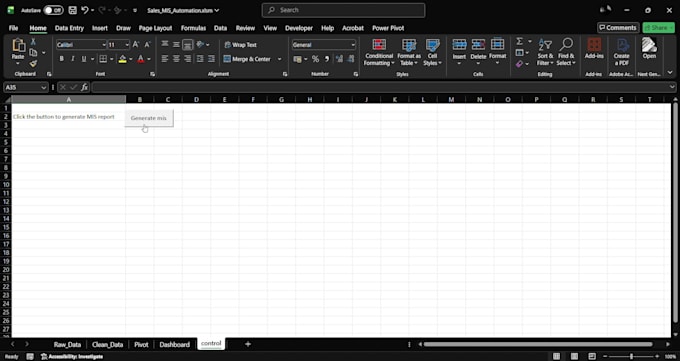Increase font size with the larger A icon
680x361 pixels.
pos(136,45)
